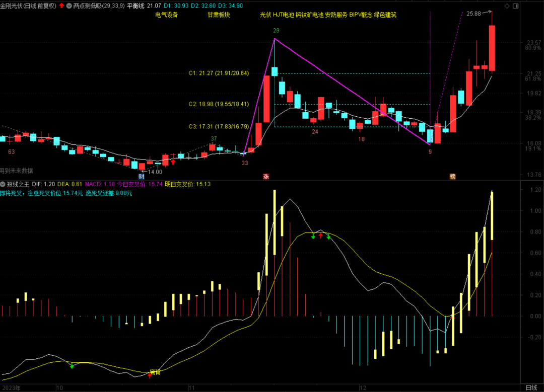Click the orange 榜 marker icon
The height and width of the screenshot is (392, 544).
[452, 176]
